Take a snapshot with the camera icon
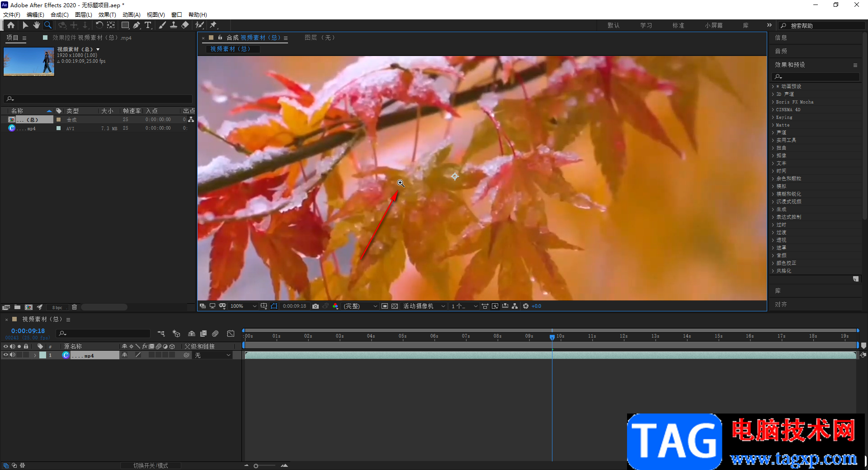 tap(316, 306)
